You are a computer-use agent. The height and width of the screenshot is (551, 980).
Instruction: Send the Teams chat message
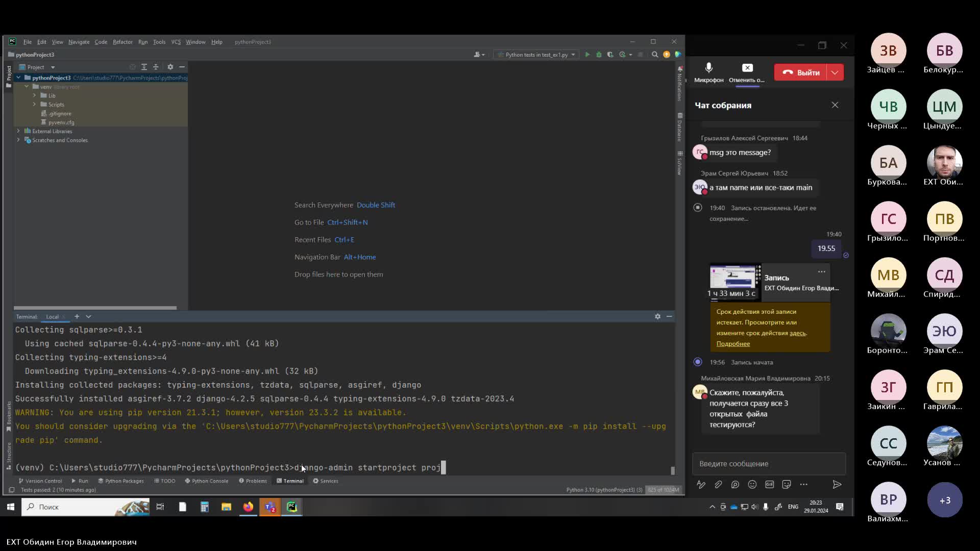click(837, 485)
